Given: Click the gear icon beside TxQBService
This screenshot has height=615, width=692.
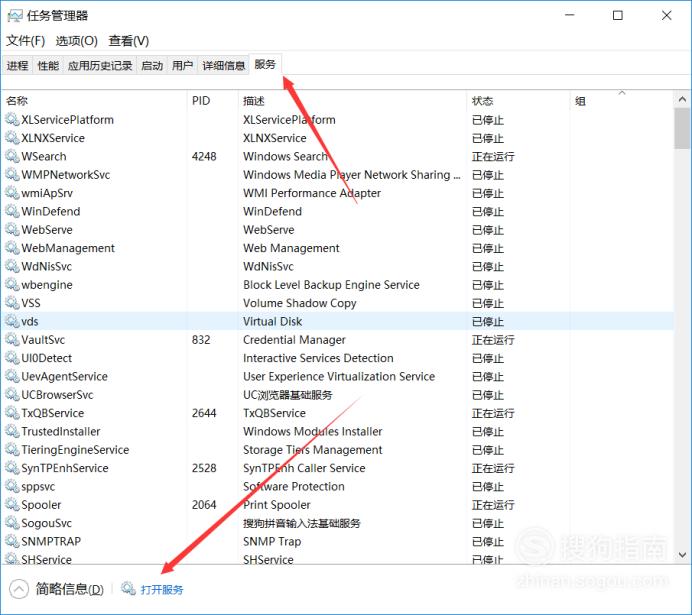Looking at the screenshot, I should (x=12, y=413).
